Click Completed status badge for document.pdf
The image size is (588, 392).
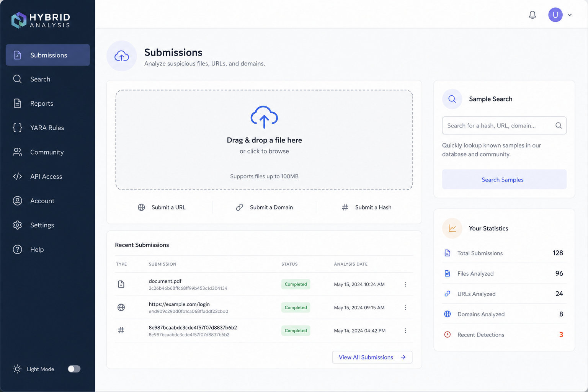(x=296, y=284)
